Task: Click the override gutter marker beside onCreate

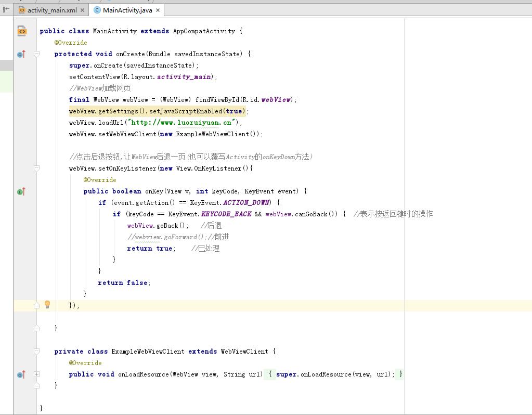Action: pos(21,54)
